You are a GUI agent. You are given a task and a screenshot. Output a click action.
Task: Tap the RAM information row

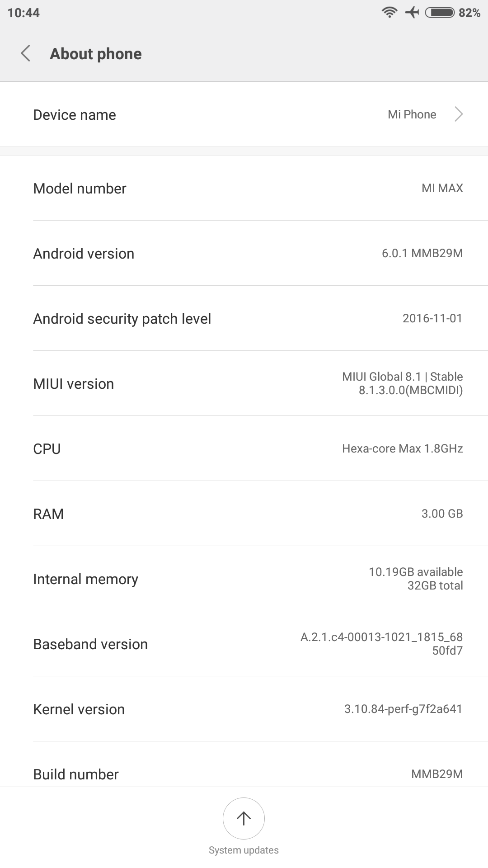pos(244,514)
